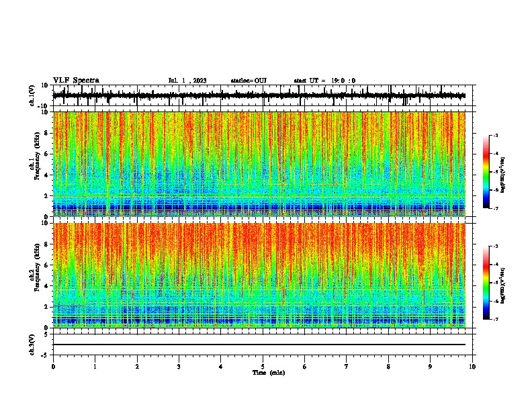Screen dimensions: 532x411
Task: Click the "station=OUI" header label
Action: pyautogui.click(x=249, y=81)
